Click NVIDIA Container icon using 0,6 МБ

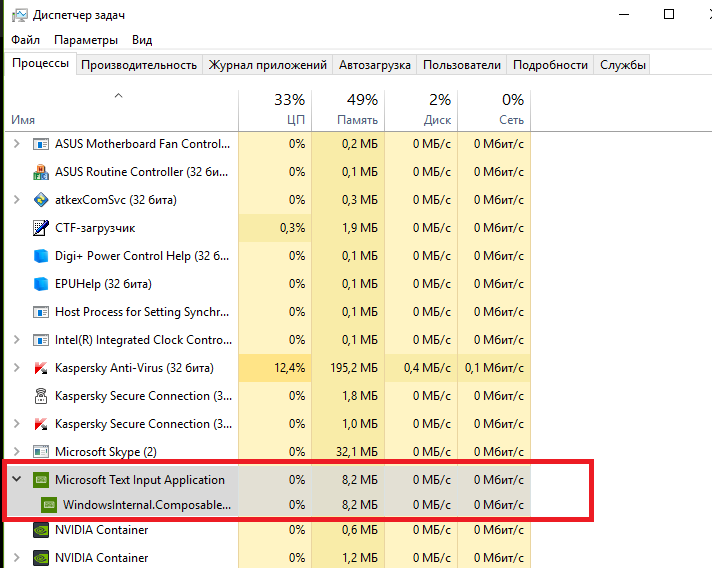[x=41, y=530]
